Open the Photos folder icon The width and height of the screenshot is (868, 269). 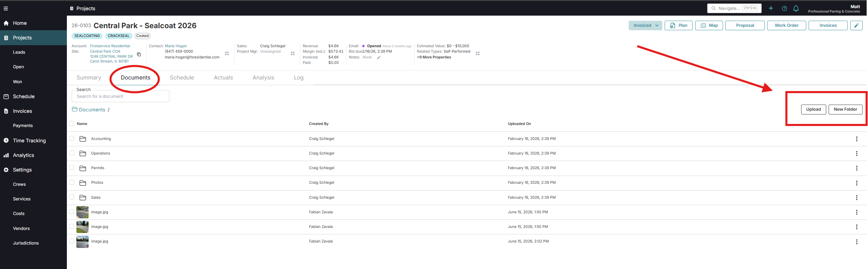(x=82, y=183)
